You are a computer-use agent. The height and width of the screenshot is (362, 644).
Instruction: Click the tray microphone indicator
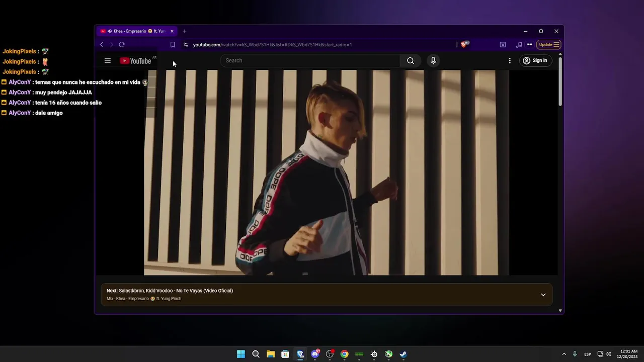click(575, 354)
